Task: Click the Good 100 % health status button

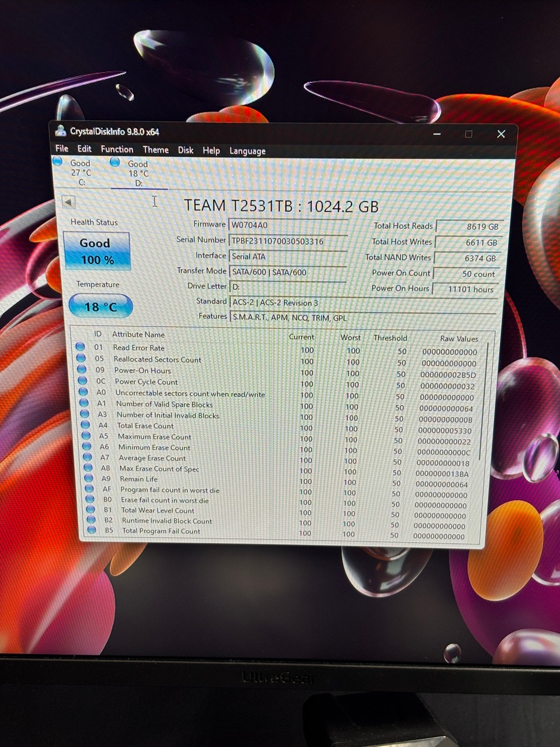Action: (x=96, y=251)
